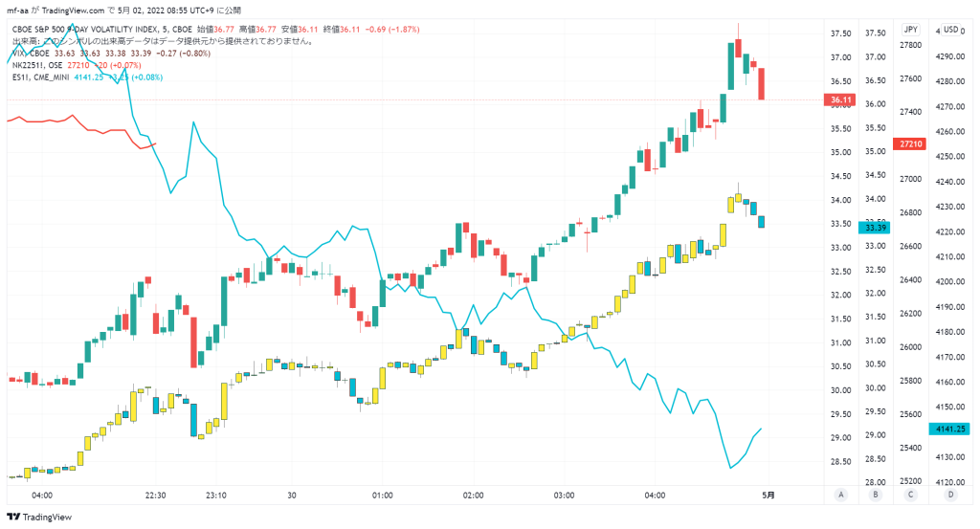Click the 27800 value on JPY axis
Screen dimensions: 980x529
(910, 45)
